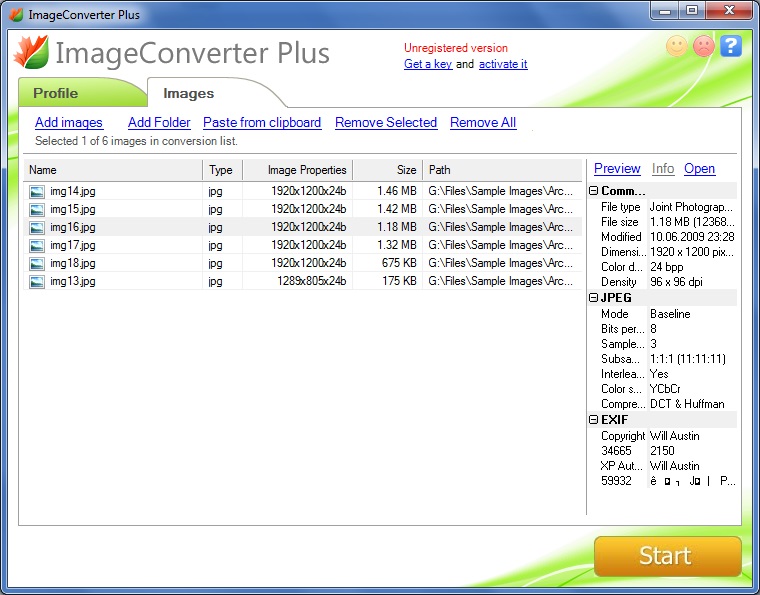Click the file icon for img13.jpg

point(37,281)
